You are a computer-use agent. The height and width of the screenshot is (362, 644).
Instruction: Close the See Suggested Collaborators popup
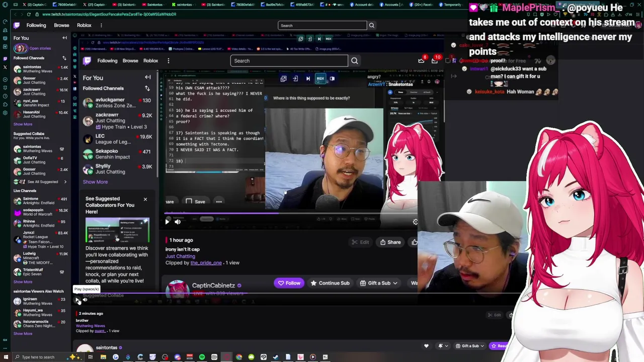145,200
